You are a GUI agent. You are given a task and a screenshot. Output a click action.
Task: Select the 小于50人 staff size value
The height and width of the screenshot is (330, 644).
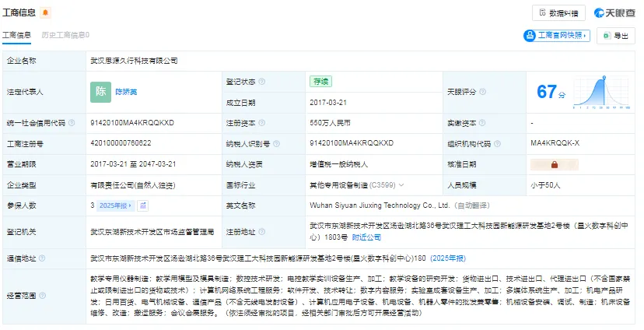coord(545,185)
